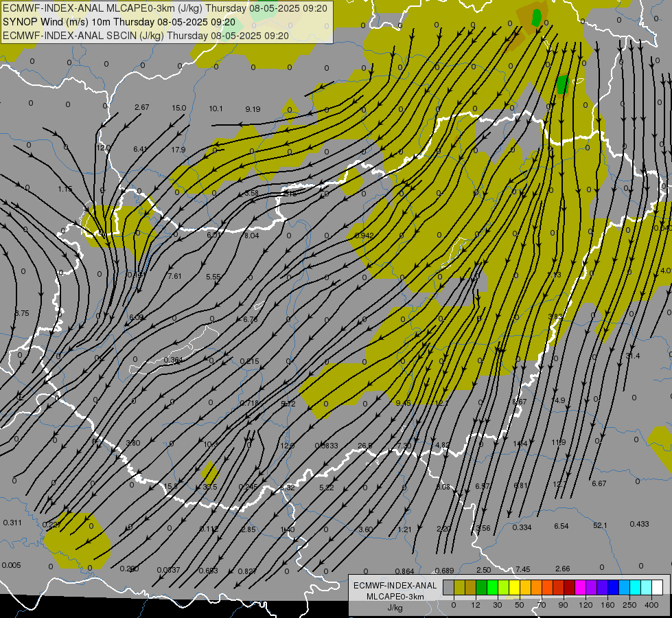Image resolution: width=672 pixels, height=618 pixels.
Task: Select the white swatch at the legend end
Action: pos(657,587)
